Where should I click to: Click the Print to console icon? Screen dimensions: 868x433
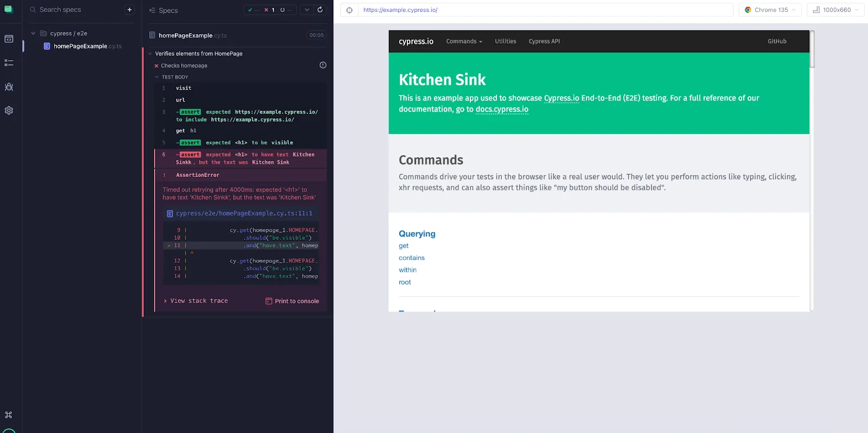click(x=269, y=301)
